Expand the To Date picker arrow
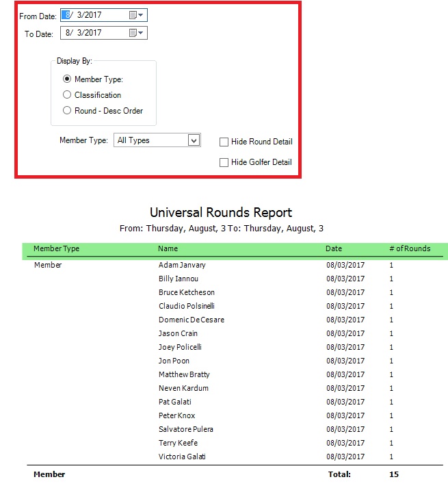The height and width of the screenshot is (488, 448). tap(141, 32)
